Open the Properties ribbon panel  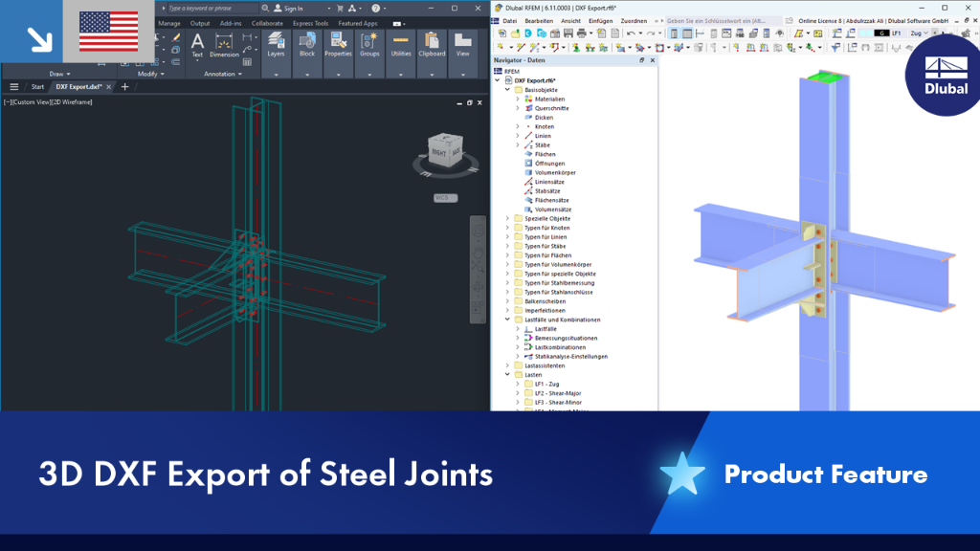(338, 46)
